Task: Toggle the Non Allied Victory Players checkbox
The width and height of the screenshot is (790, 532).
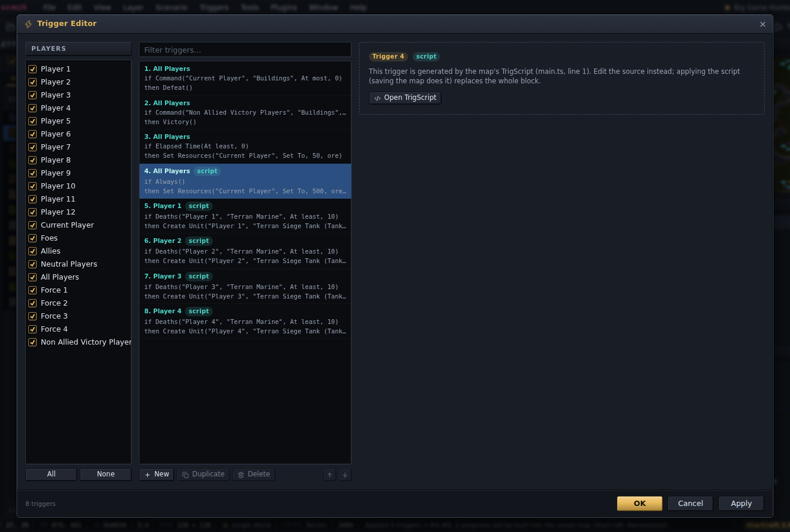Action: 33,342
